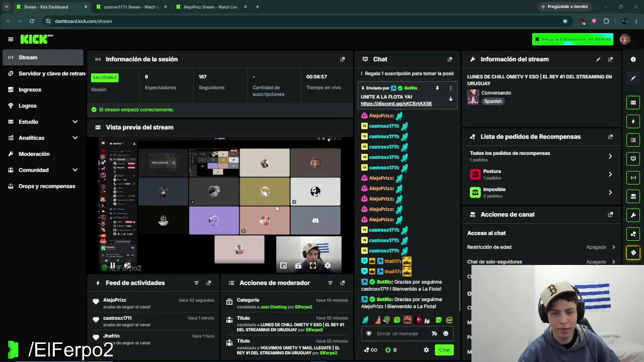Viewport: 644px width, 362px height.
Task: Open chat settings gear icon
Action: (x=426, y=350)
